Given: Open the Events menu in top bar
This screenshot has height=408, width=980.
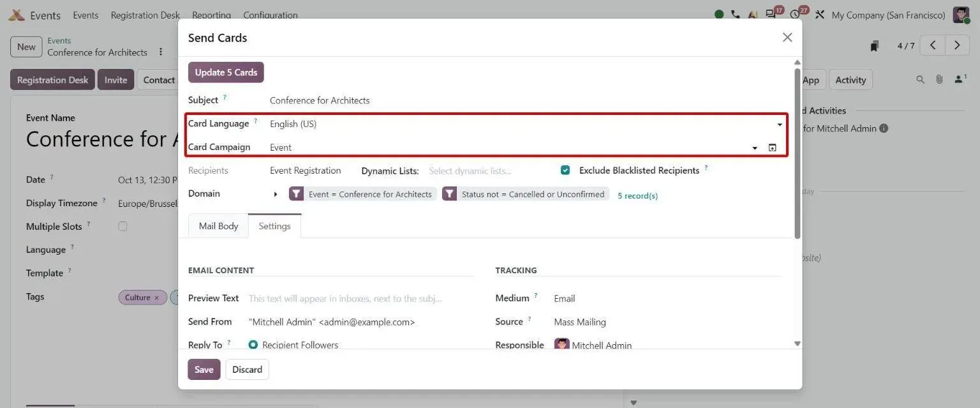Looking at the screenshot, I should [85, 15].
